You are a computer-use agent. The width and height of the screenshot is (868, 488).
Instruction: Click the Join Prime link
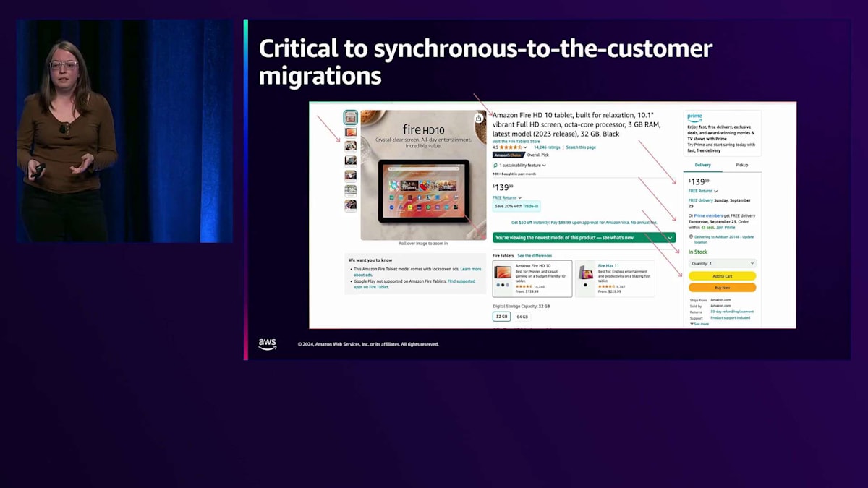[x=726, y=228]
